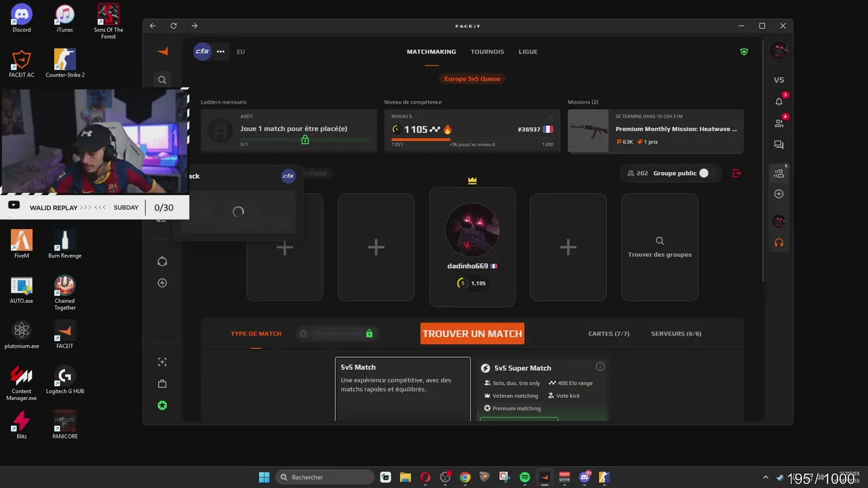Click the dadinho669 player avatar
Screen dimensions: 868x488
point(473,229)
